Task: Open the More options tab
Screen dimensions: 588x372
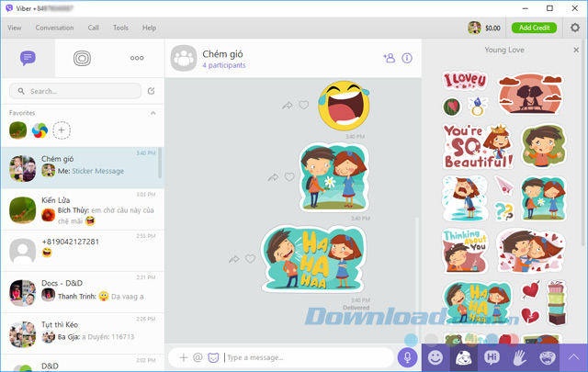Action: click(137, 58)
